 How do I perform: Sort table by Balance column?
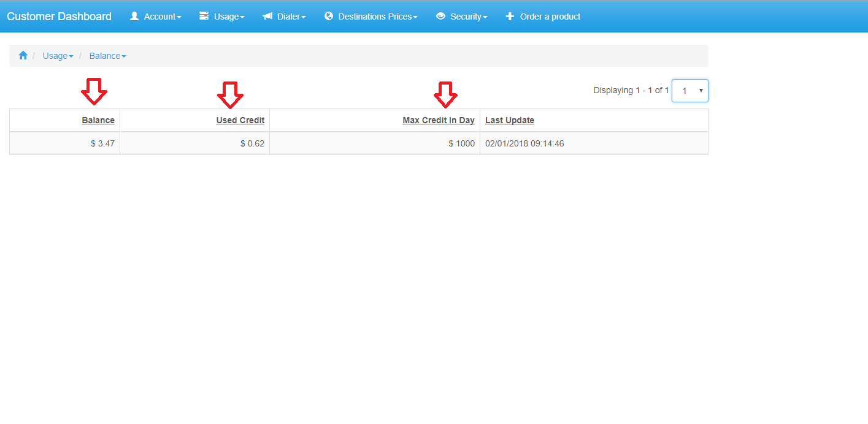[x=98, y=120]
